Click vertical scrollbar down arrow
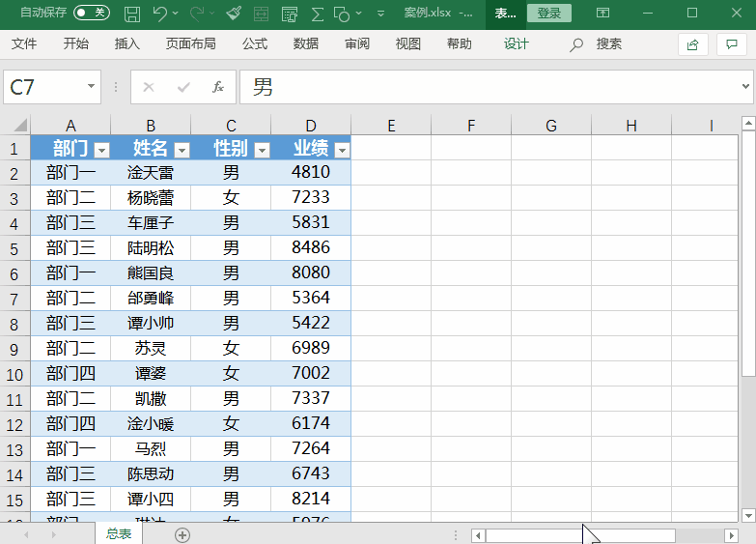 pos(748,516)
